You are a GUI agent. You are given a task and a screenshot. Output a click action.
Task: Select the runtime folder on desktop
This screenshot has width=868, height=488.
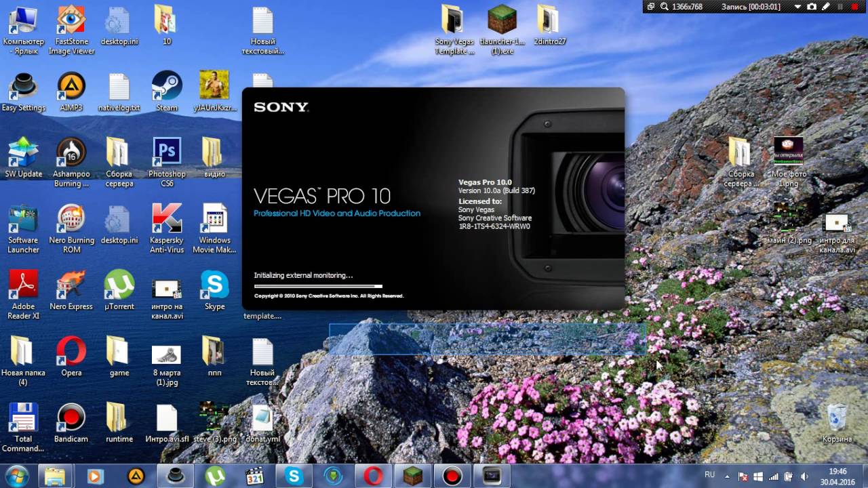tap(119, 424)
